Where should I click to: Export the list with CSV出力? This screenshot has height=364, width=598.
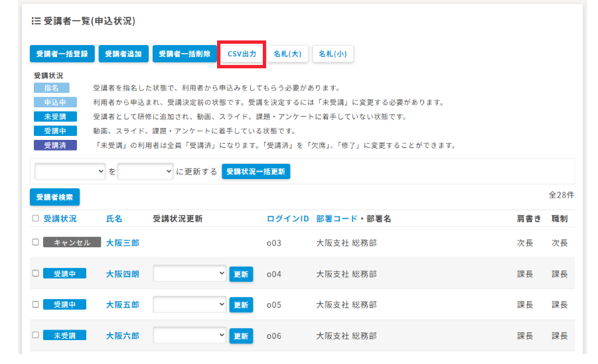(242, 54)
